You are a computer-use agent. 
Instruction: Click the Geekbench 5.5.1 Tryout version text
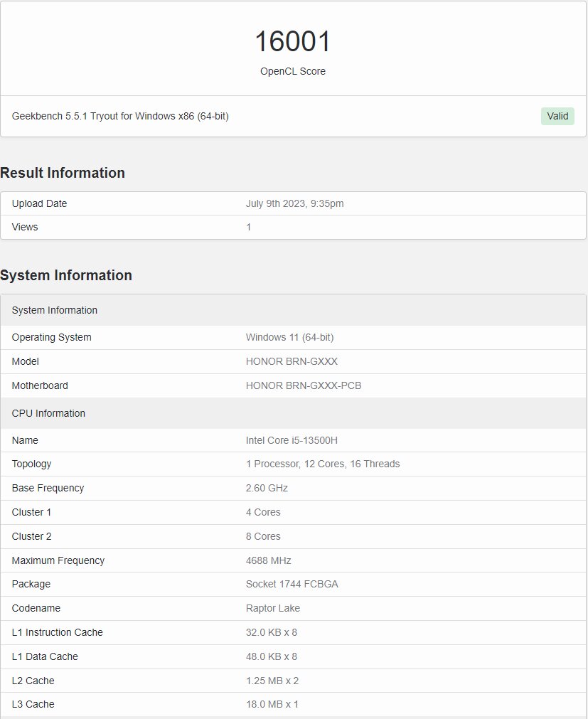click(120, 116)
